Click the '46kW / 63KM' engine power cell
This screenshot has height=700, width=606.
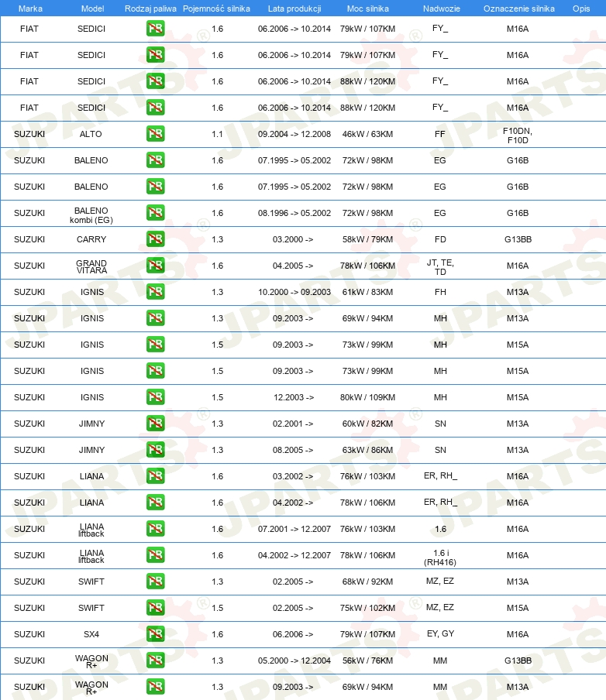(x=367, y=134)
